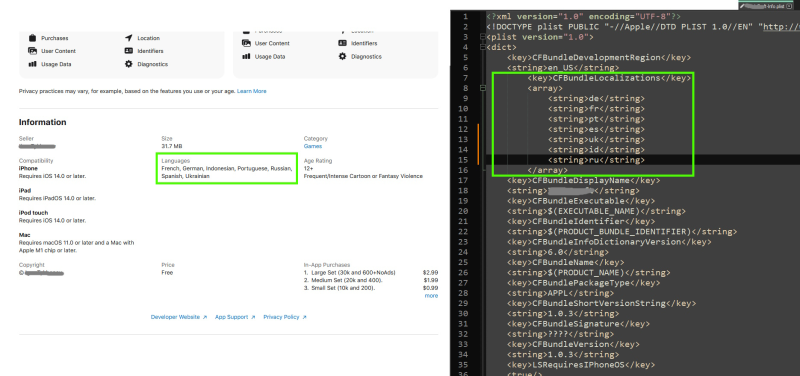Click the DOCTYPE URL link on line 2

781,27
